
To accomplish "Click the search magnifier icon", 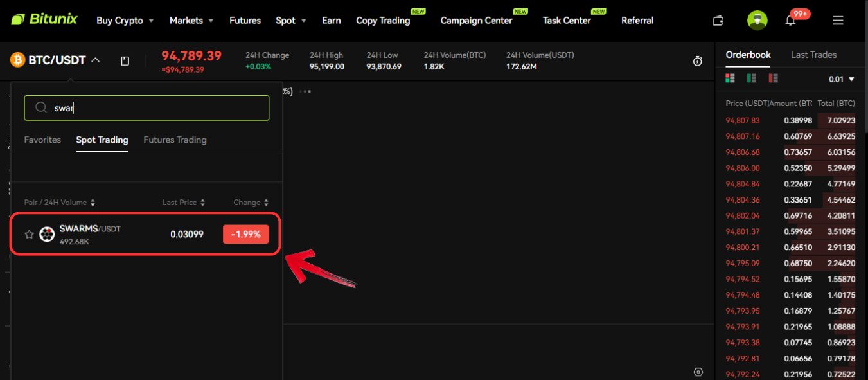I will coord(41,108).
